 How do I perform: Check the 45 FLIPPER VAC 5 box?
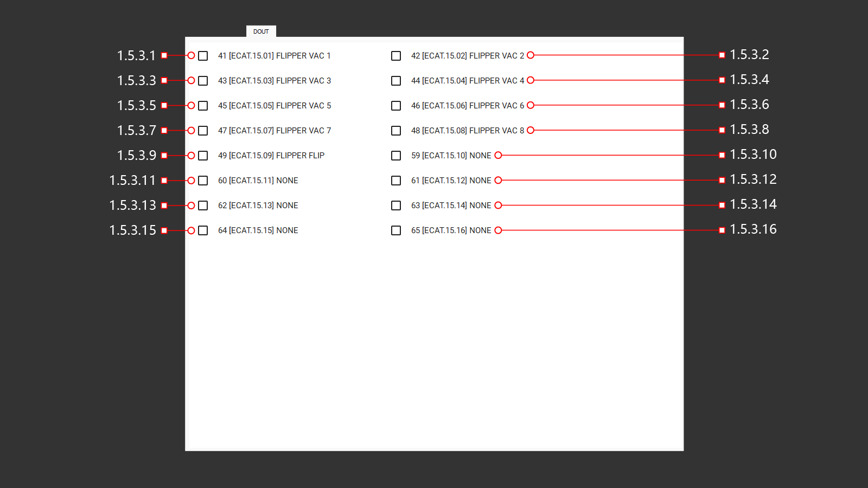pos(203,106)
